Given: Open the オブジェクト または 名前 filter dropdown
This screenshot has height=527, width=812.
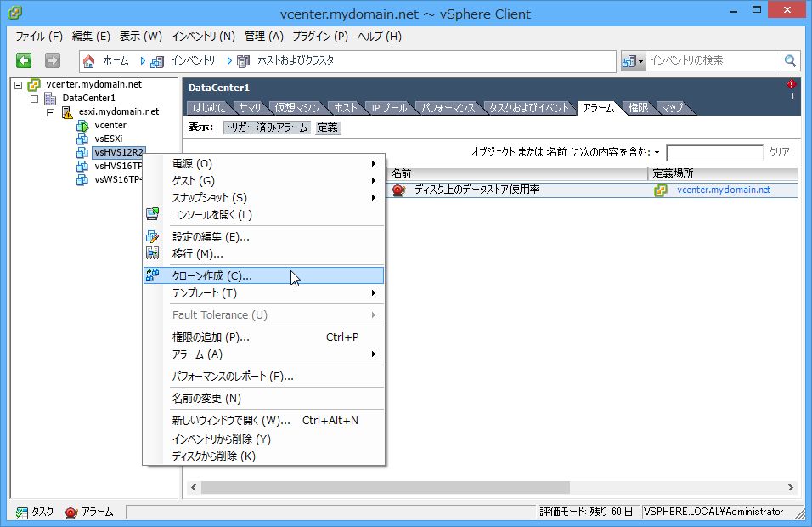Looking at the screenshot, I should [657, 152].
